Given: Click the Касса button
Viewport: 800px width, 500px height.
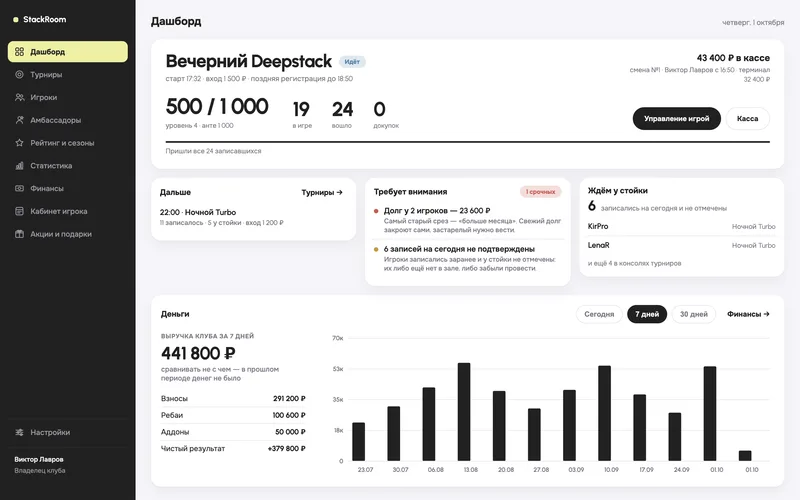Looking at the screenshot, I should pos(747,118).
